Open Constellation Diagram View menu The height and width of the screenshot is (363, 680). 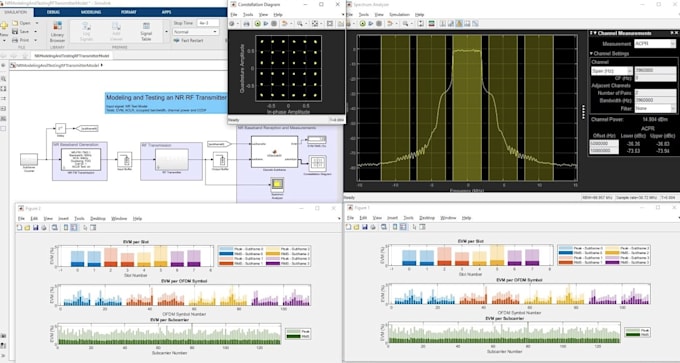263,14
